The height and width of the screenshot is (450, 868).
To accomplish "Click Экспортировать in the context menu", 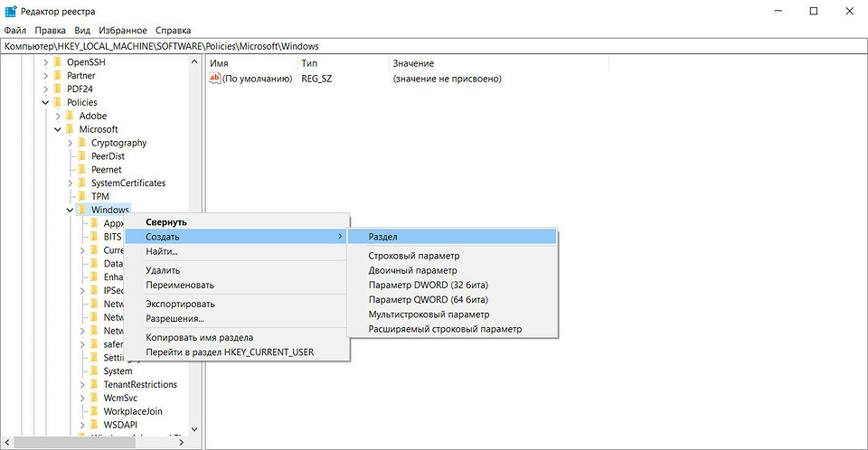I will (x=180, y=304).
